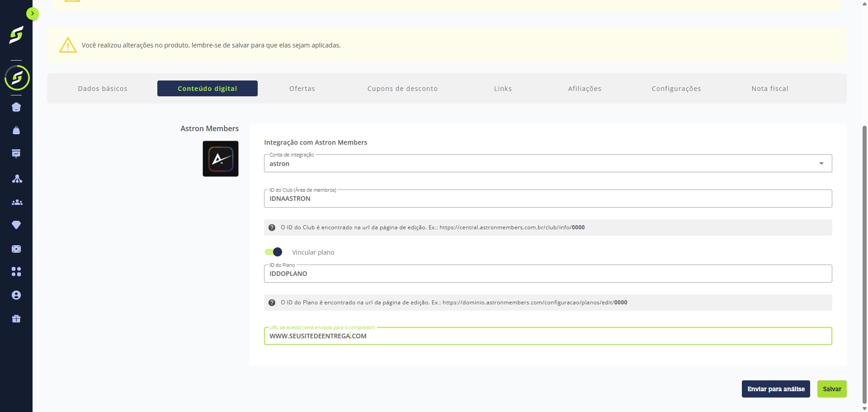This screenshot has height=412, width=868.
Task: Open the shopping bag products icon
Action: click(x=16, y=131)
